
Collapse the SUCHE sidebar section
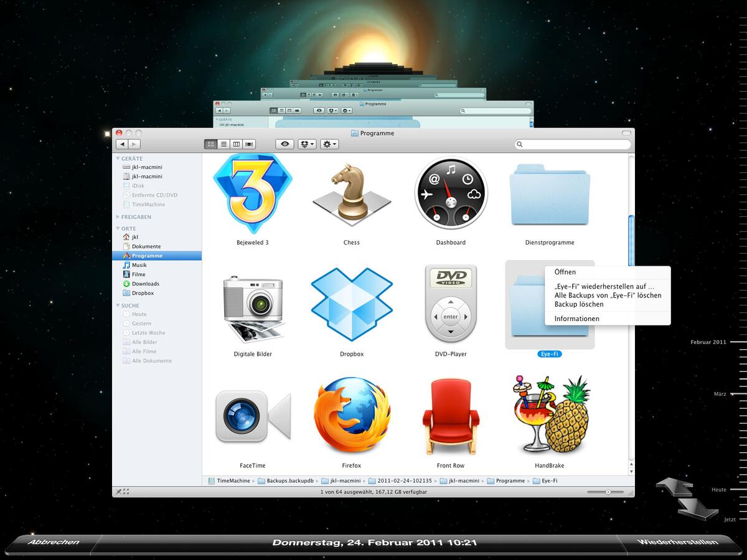[x=118, y=305]
